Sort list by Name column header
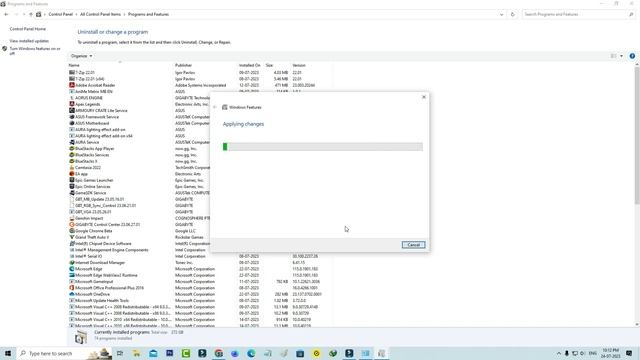This screenshot has width=640, height=360. click(x=74, y=65)
